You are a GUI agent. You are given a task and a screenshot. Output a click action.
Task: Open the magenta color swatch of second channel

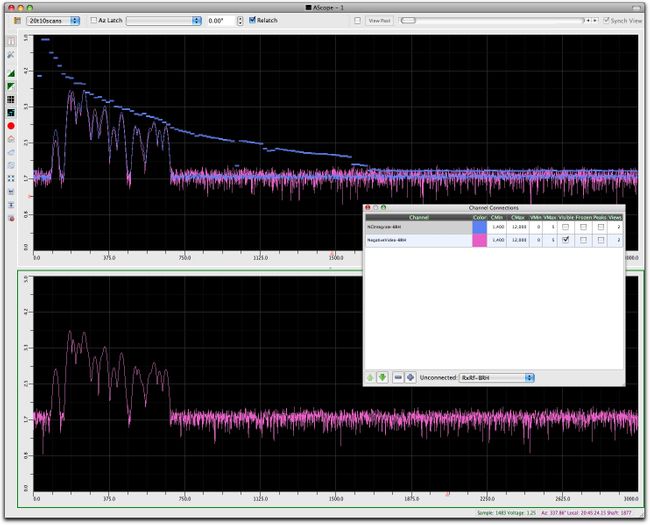(479, 240)
